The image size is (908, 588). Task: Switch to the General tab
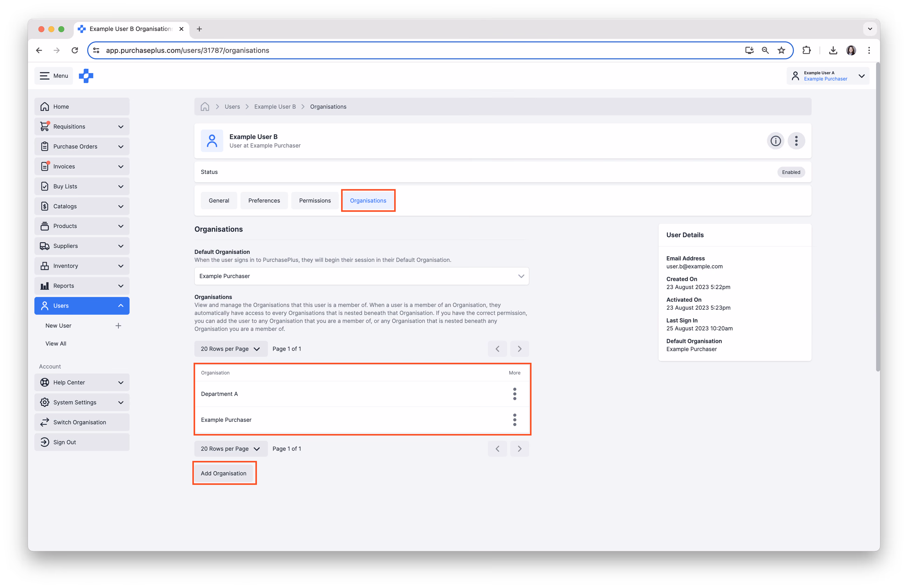coord(219,200)
